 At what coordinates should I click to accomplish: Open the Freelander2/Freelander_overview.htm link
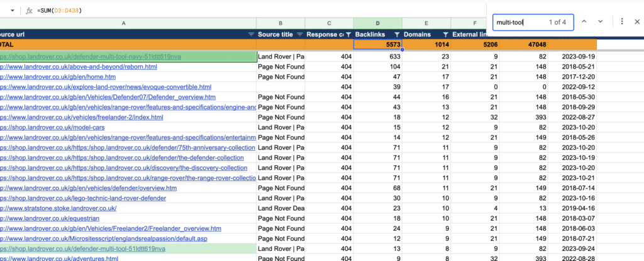111,228
